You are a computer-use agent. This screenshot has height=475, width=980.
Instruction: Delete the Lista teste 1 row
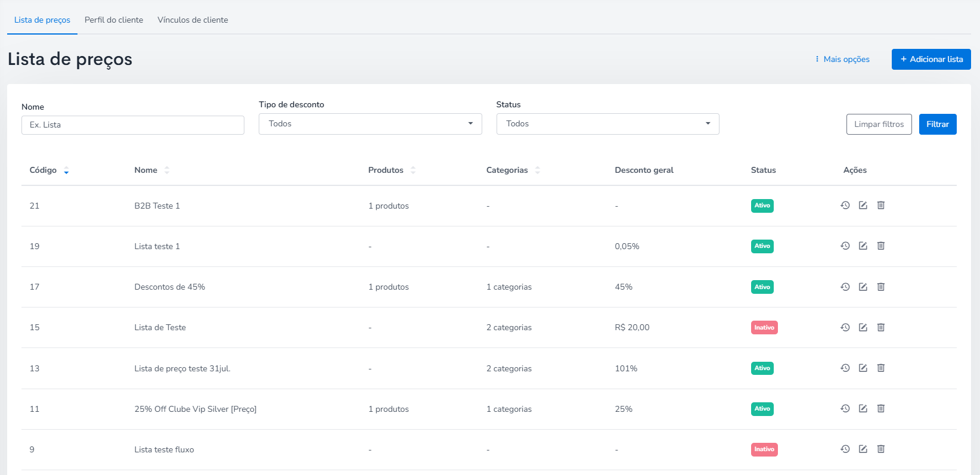coord(881,246)
